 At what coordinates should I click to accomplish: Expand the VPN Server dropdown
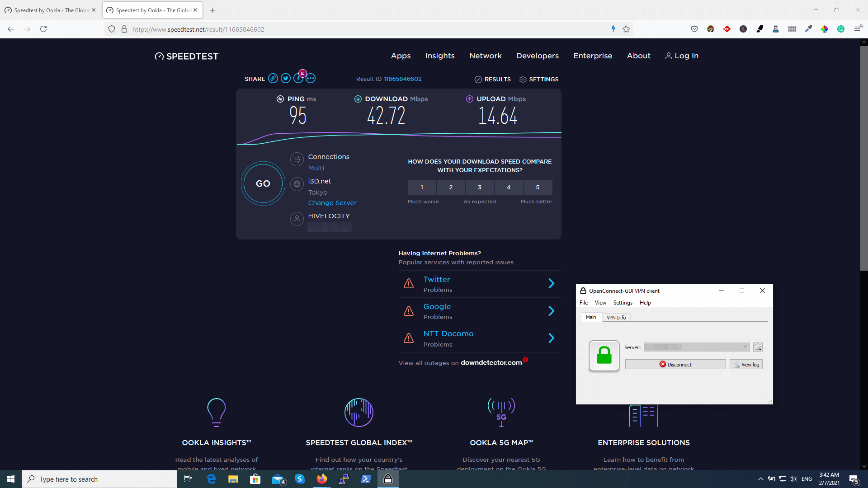(745, 347)
